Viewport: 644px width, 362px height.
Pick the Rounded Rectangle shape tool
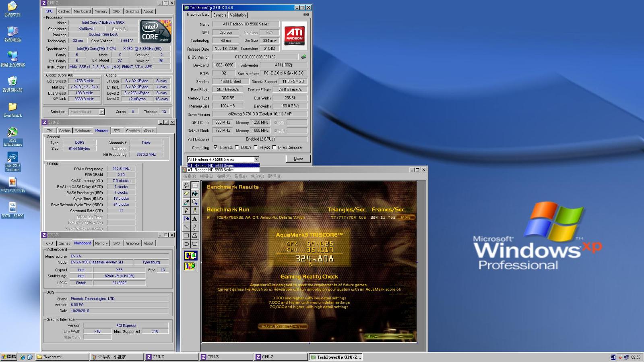click(195, 244)
